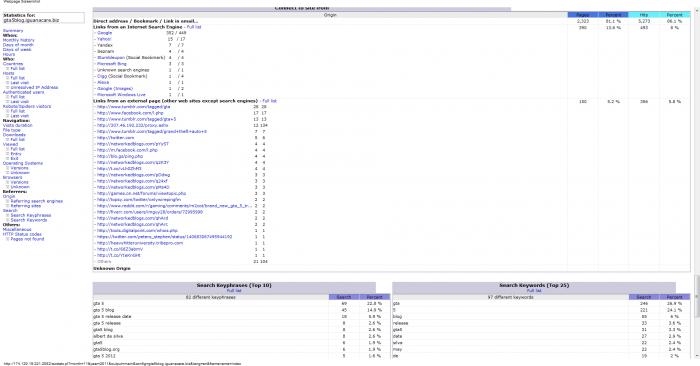Click the Google search engine link
Screen dimensions: 700x366
104,33
